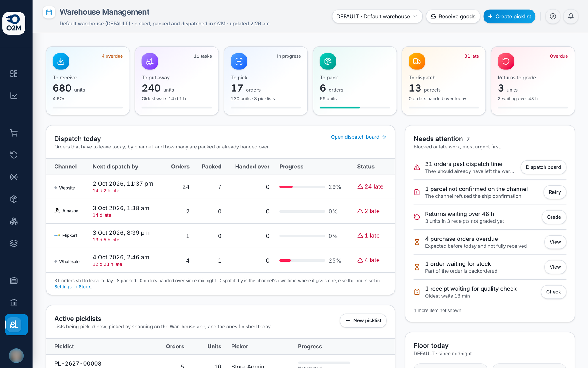Click the New picklist button
Screen dimensions: 588x368
[363, 320]
